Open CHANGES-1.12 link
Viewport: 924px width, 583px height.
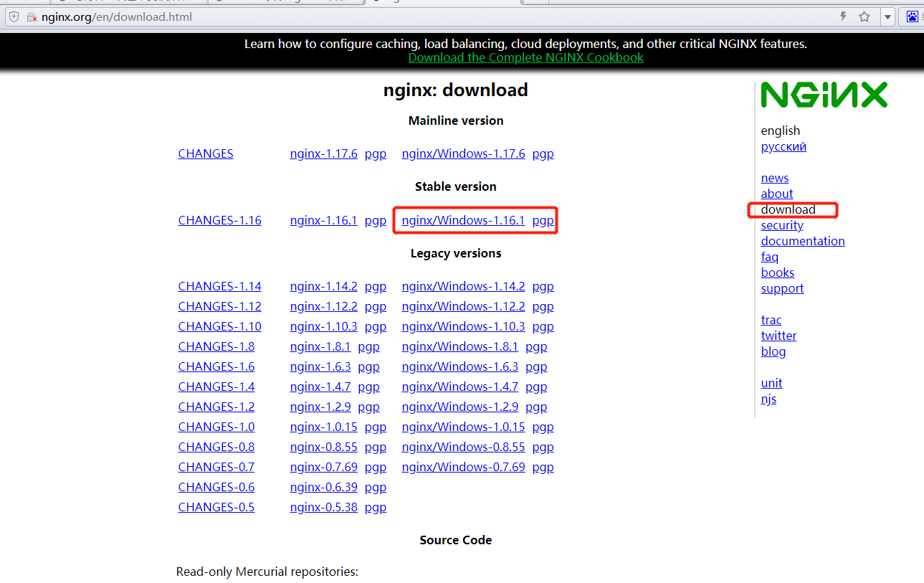(x=219, y=306)
